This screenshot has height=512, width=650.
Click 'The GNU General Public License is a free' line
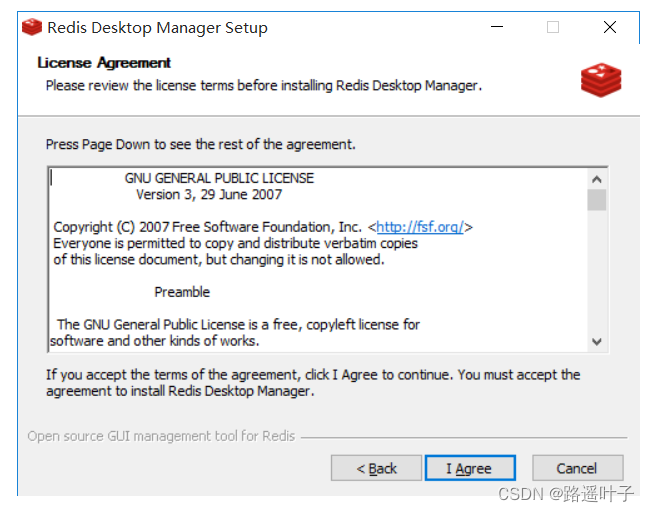pos(238,325)
